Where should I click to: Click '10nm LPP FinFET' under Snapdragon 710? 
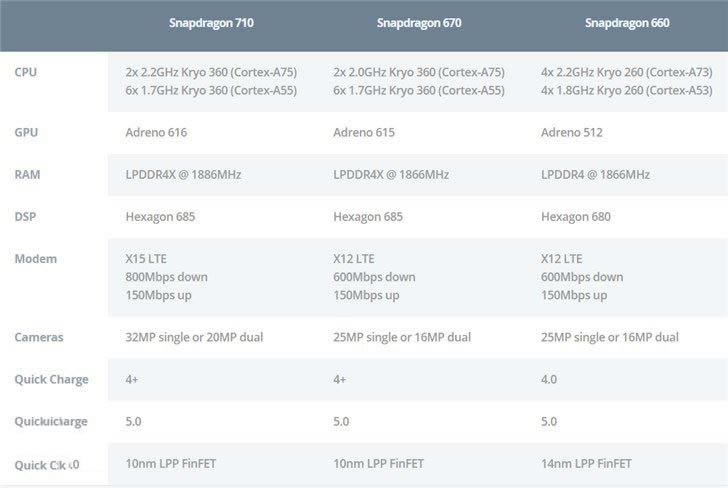[170, 463]
